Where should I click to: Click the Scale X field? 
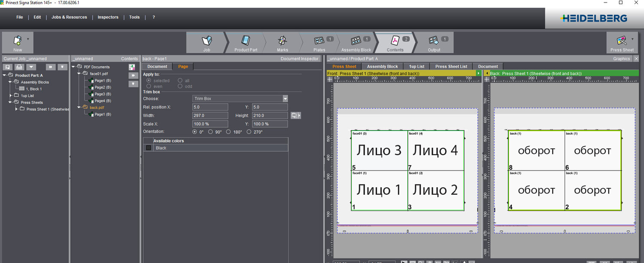210,124
